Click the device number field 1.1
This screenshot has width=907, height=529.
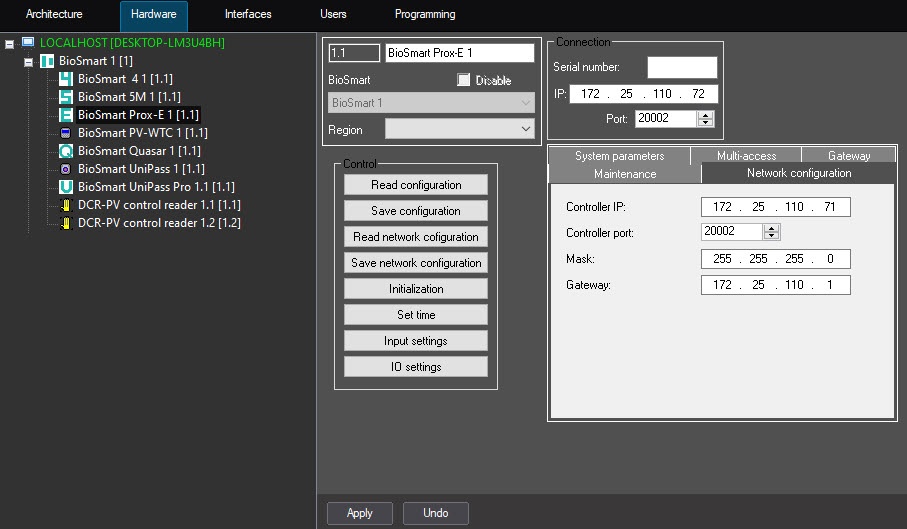pos(354,53)
